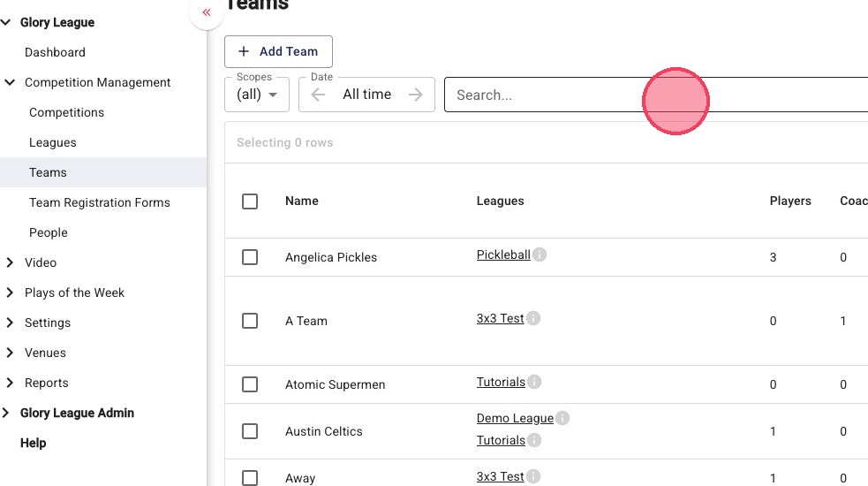
Task: Navigate to Leagues in sidebar
Action: tap(53, 142)
